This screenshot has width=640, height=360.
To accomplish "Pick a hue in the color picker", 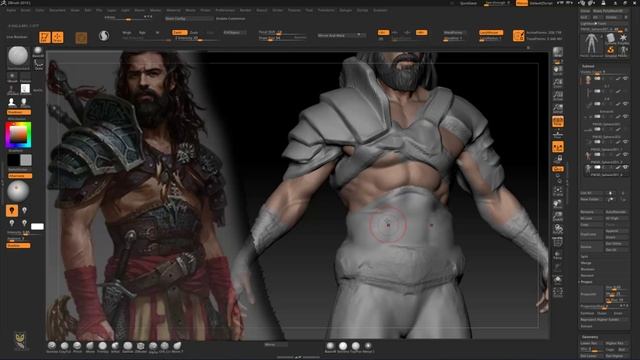I will [x=18, y=135].
